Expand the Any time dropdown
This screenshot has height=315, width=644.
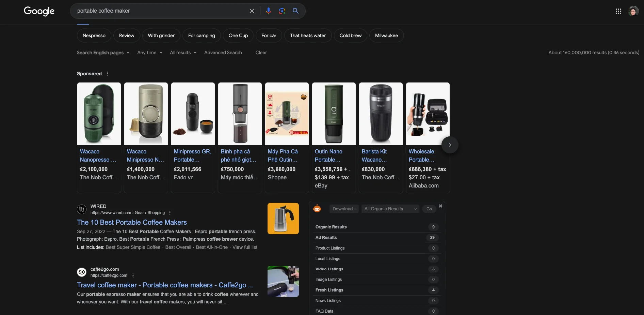tap(150, 52)
